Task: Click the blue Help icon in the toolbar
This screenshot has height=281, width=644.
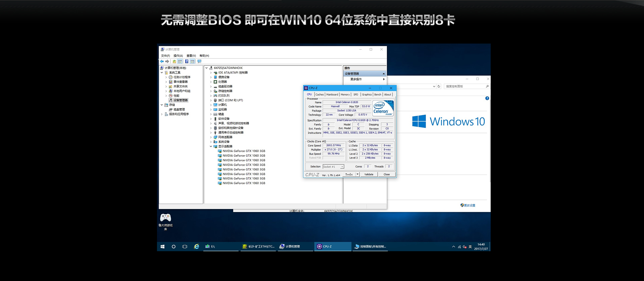Action: pyautogui.click(x=187, y=62)
